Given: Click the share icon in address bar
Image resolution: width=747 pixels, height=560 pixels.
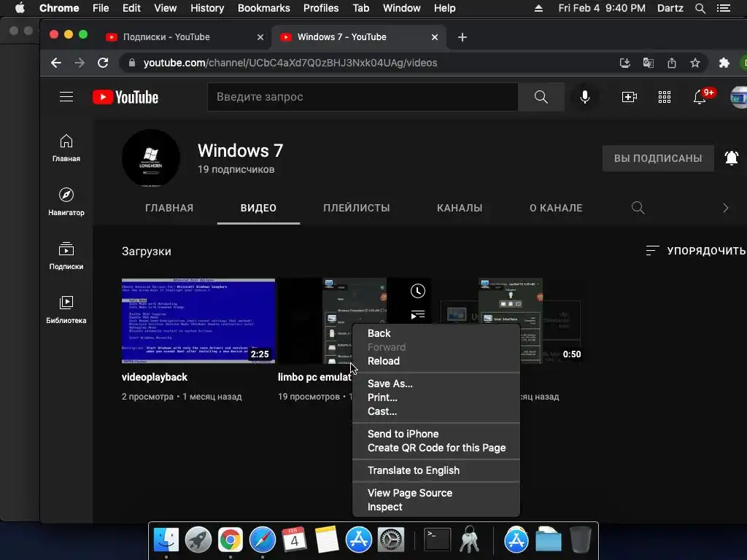Looking at the screenshot, I should 672,63.
